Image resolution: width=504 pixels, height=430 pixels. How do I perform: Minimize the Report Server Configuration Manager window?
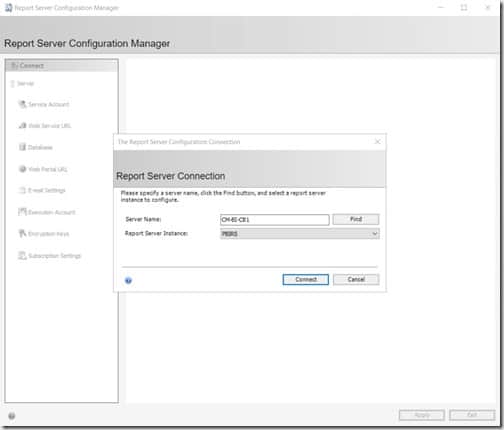[x=441, y=7]
